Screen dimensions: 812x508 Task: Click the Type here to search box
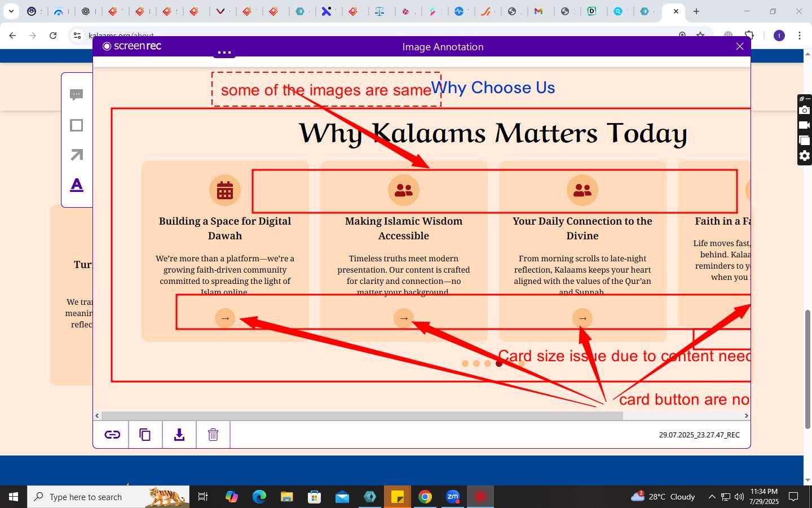108,497
